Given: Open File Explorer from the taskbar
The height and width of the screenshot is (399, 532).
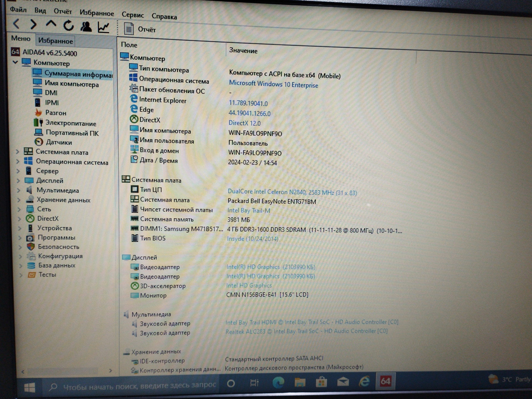Looking at the screenshot, I should (300, 382).
